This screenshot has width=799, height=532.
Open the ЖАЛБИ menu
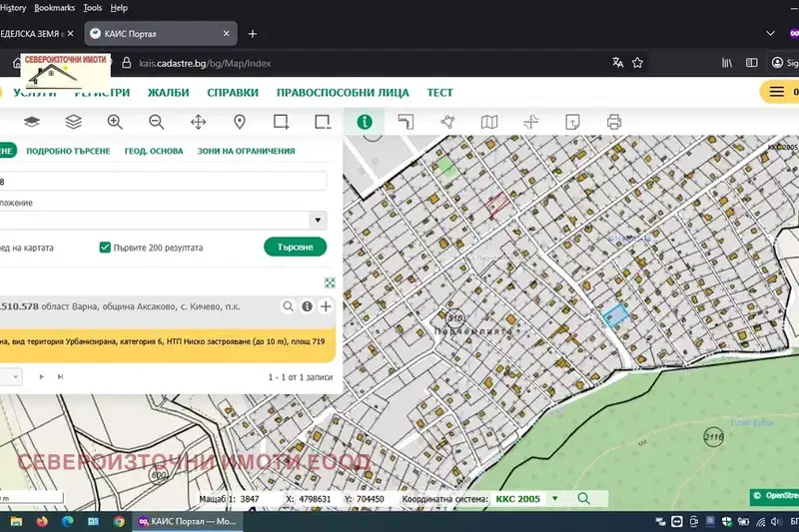[168, 93]
